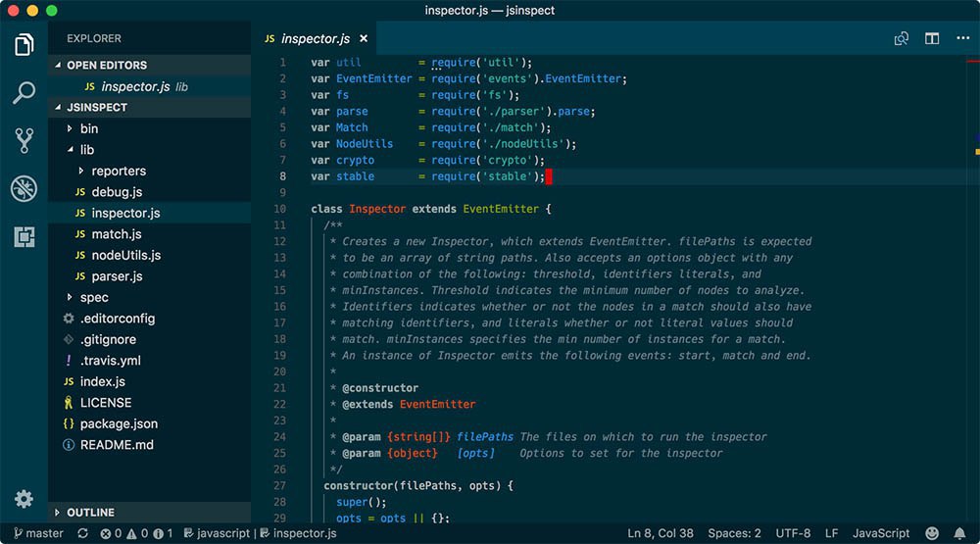Screen dimensions: 980x544
Task: Click the Spaces: 2 indentation setting
Action: pos(734,533)
